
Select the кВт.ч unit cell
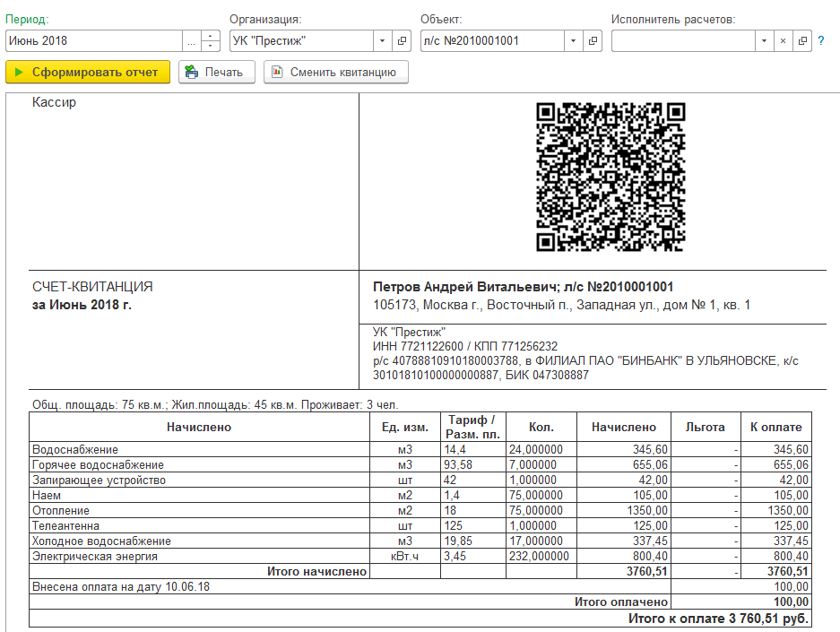point(405,557)
